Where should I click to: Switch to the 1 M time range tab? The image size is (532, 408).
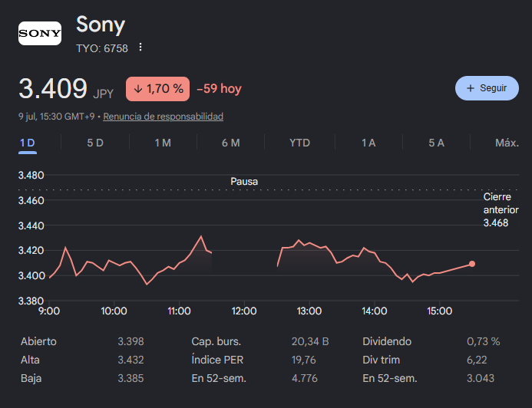(x=163, y=143)
